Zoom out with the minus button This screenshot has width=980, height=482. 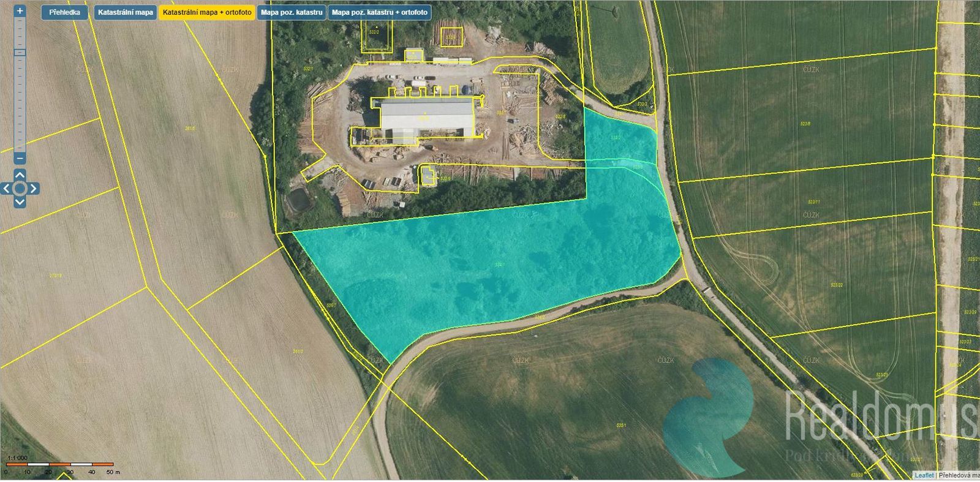(20, 159)
